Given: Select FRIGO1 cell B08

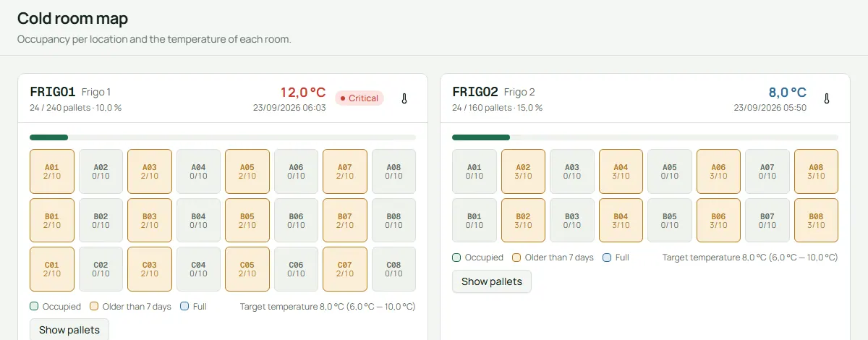Looking at the screenshot, I should tap(393, 220).
